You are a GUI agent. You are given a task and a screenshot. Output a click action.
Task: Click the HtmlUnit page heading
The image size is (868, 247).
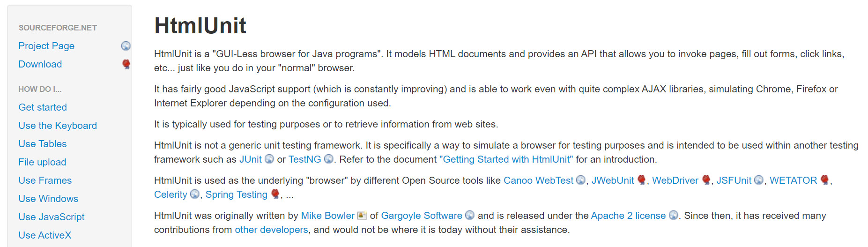coord(200,26)
